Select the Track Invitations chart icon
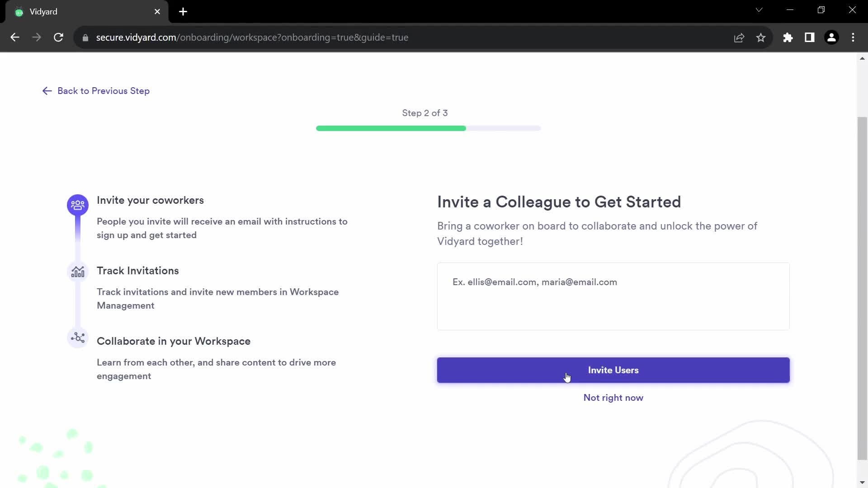Viewport: 868px width, 488px height. pos(77,271)
